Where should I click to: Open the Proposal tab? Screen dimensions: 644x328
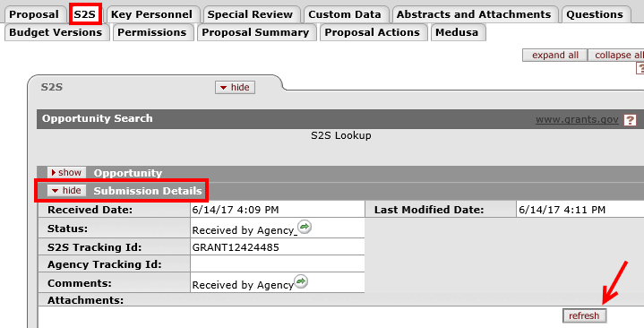point(34,14)
